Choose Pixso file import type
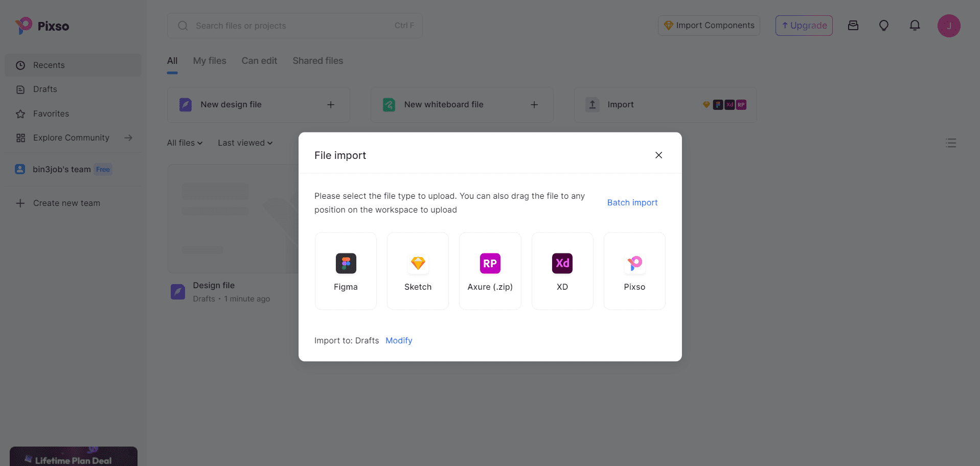The image size is (980, 466). tap(634, 271)
